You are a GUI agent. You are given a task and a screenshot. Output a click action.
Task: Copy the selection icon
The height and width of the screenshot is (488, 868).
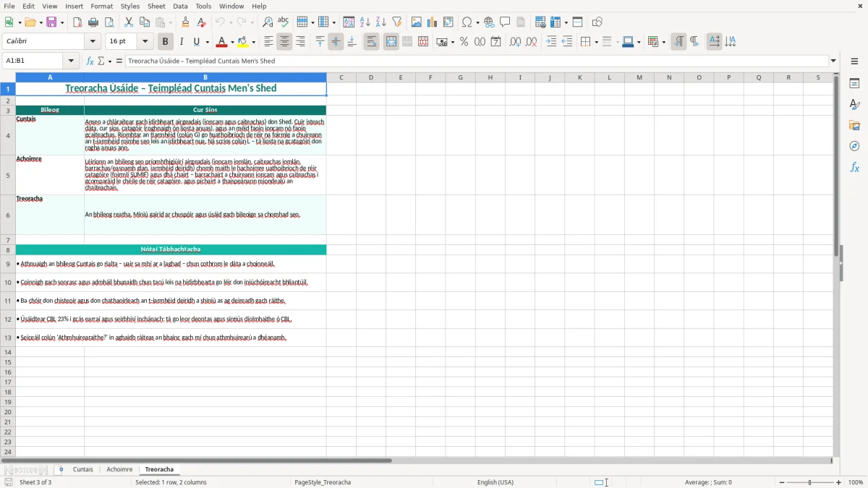(145, 22)
